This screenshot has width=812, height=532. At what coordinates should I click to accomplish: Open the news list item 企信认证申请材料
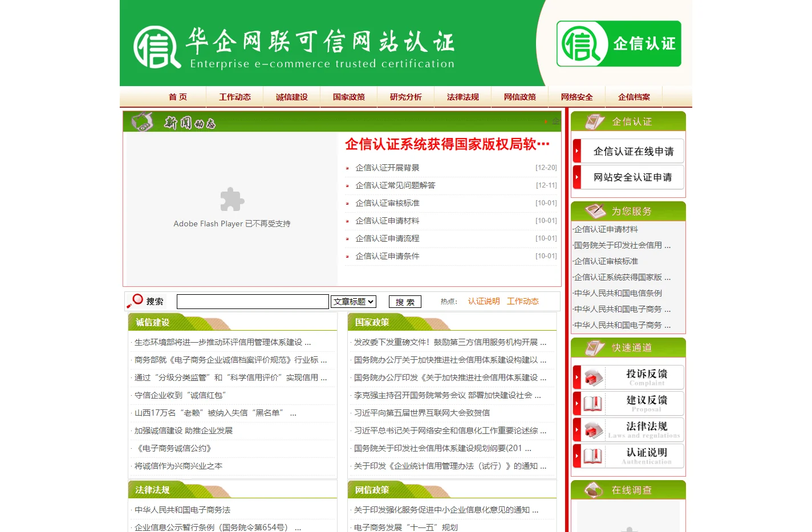[x=387, y=221]
